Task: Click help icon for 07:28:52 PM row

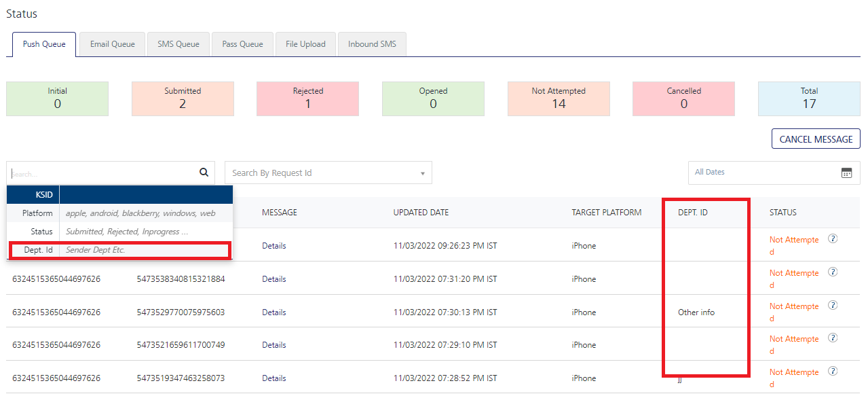Action: (833, 371)
